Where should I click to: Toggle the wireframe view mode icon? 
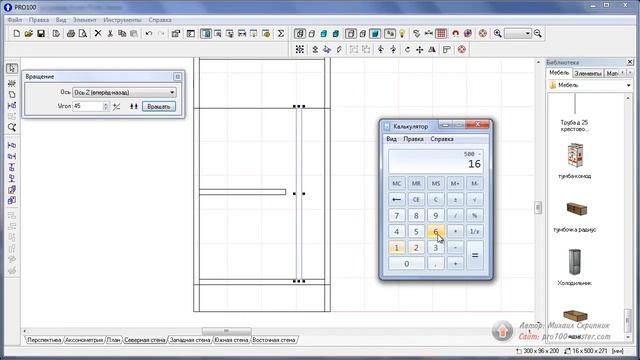[300, 33]
